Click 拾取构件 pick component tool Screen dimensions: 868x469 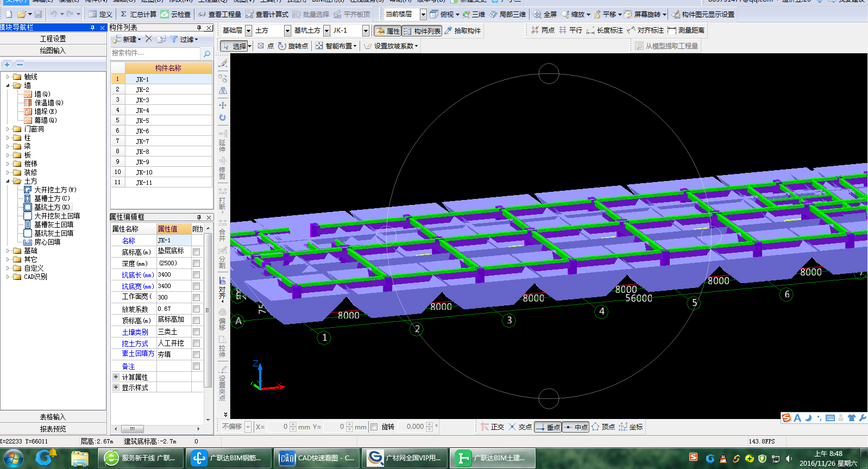[x=463, y=30]
